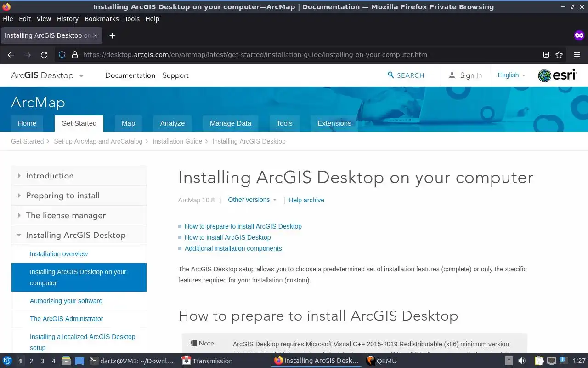This screenshot has width=588, height=368.
Task: Toggle reader view icon in address bar
Action: pyautogui.click(x=546, y=55)
